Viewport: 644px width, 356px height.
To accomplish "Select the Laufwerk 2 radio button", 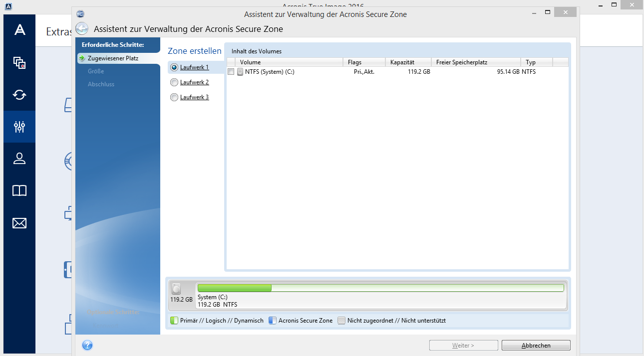I will coord(174,82).
